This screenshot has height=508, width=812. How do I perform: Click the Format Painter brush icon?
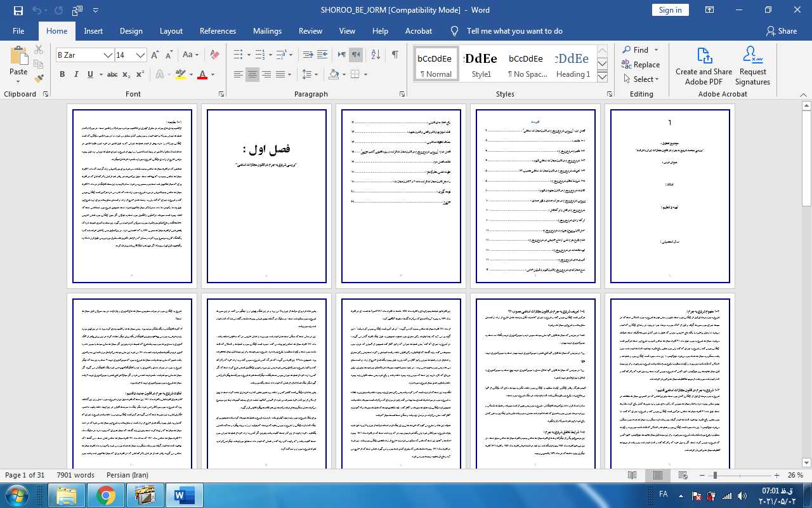click(x=39, y=79)
